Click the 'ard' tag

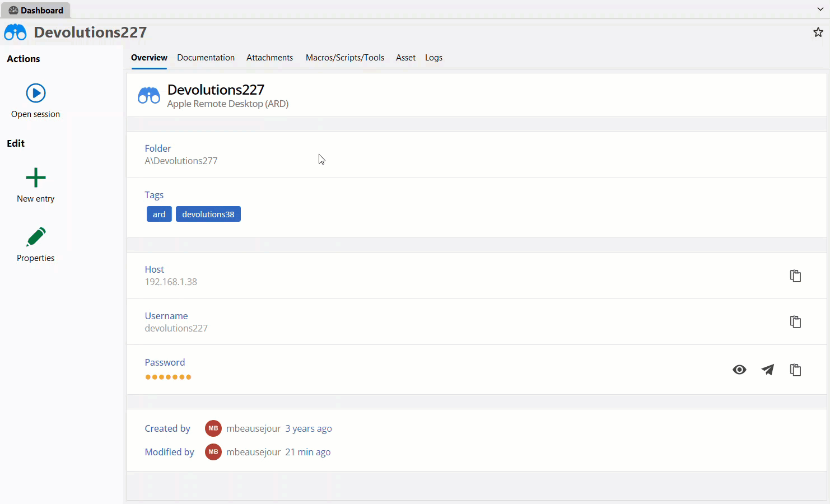159,214
